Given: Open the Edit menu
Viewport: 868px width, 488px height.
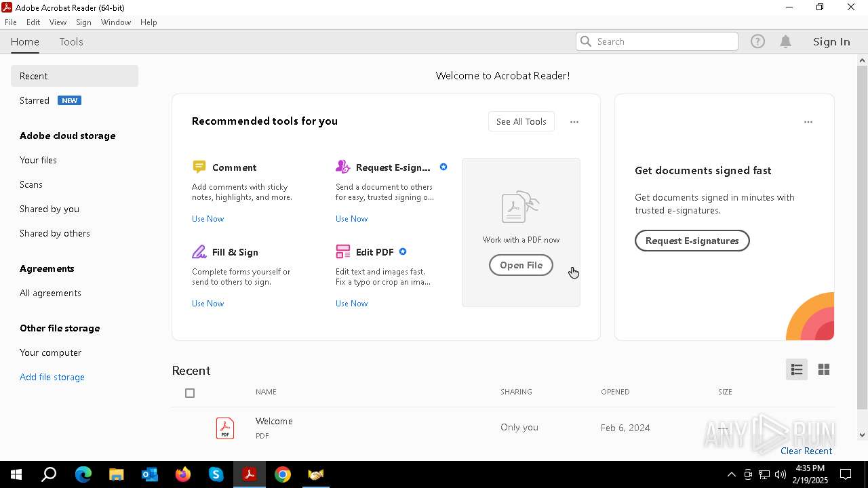Looking at the screenshot, I should (x=33, y=22).
